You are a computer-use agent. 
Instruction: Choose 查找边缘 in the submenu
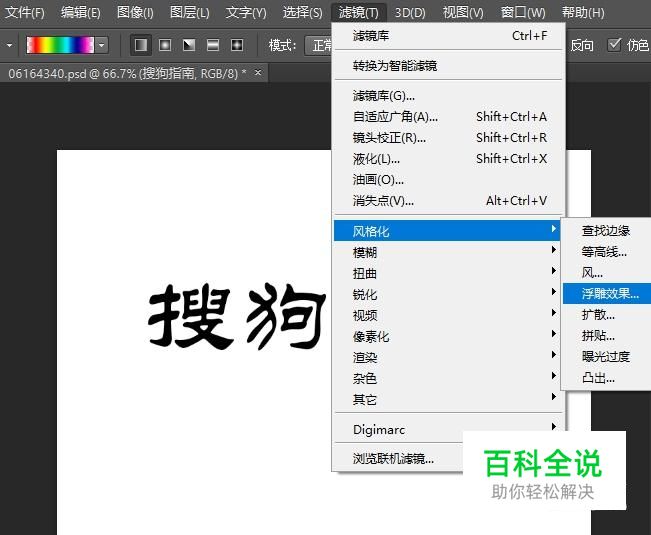pos(607,230)
